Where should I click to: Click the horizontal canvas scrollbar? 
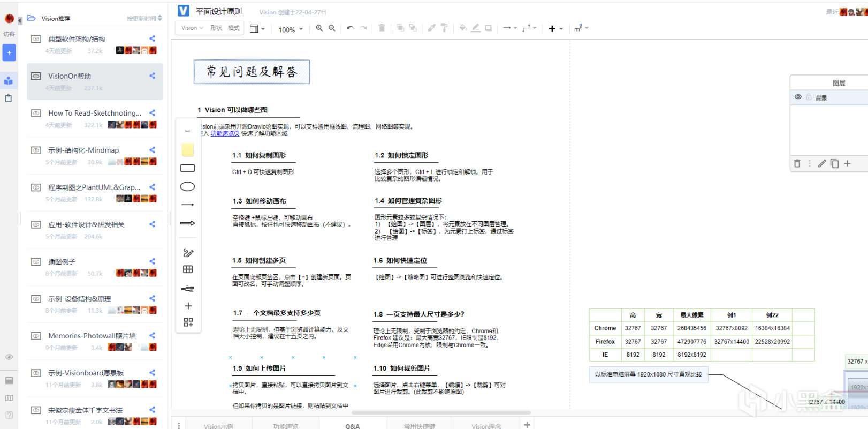coord(441,412)
